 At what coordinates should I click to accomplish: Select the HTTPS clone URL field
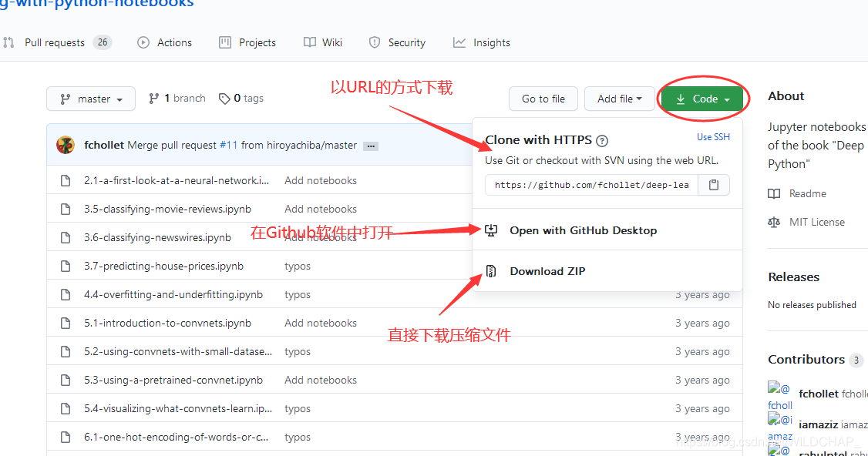point(592,185)
